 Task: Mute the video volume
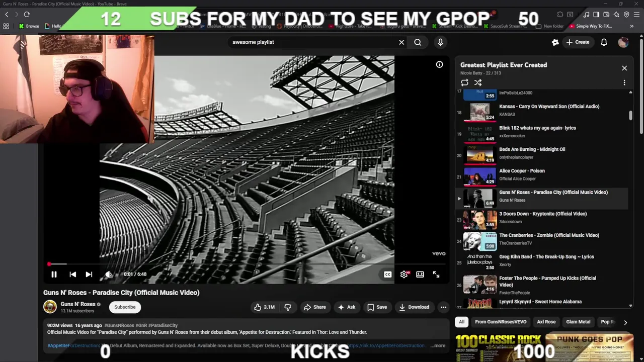coord(108,275)
